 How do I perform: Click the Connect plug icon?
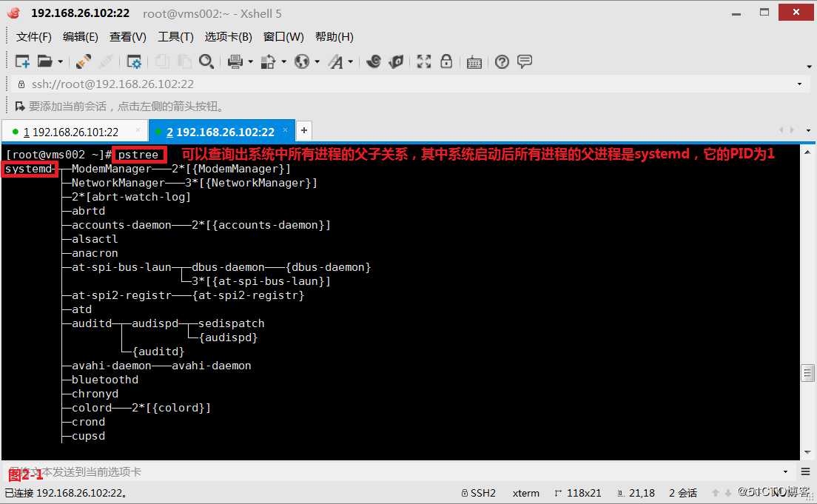(83, 61)
